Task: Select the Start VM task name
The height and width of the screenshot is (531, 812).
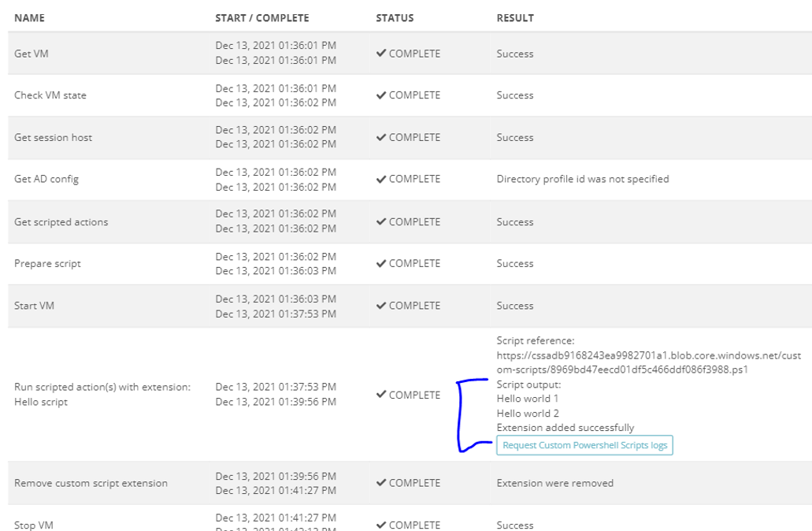Action: pyautogui.click(x=34, y=306)
